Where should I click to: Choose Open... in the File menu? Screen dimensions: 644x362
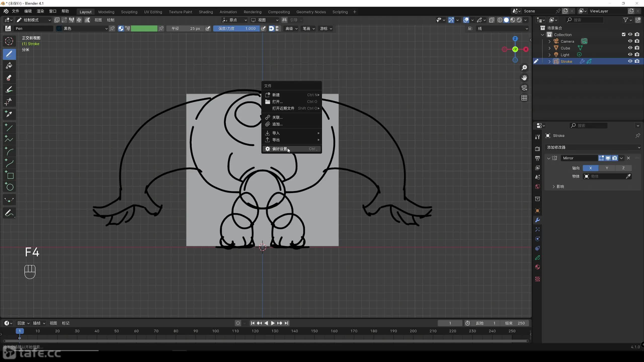tap(292, 102)
